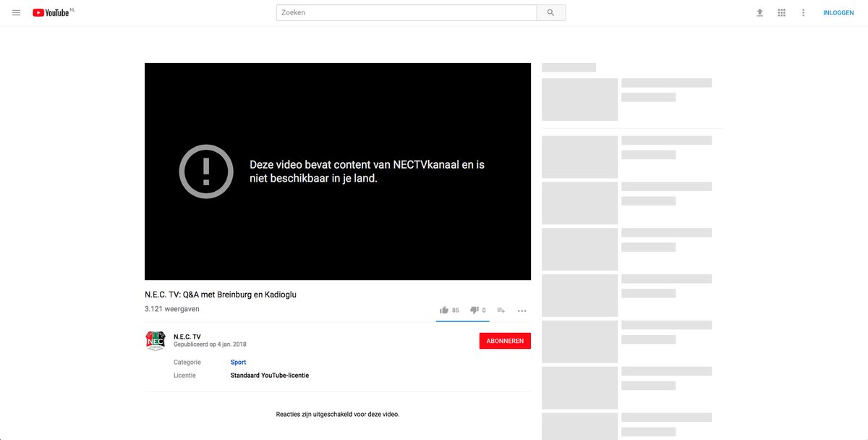Screen dimensions: 868x440
Task: Click the Licentie label
Action: point(184,376)
